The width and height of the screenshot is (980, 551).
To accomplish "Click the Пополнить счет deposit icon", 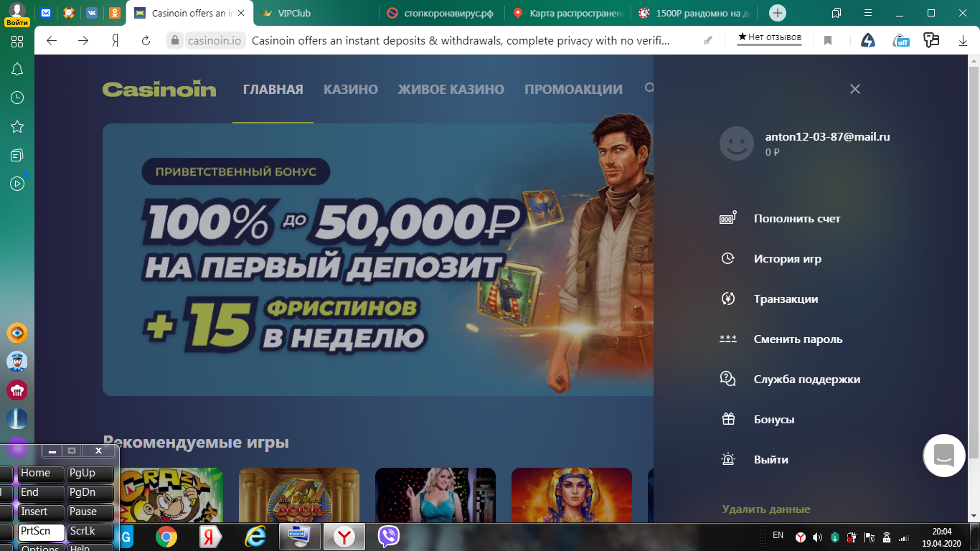I will [728, 218].
